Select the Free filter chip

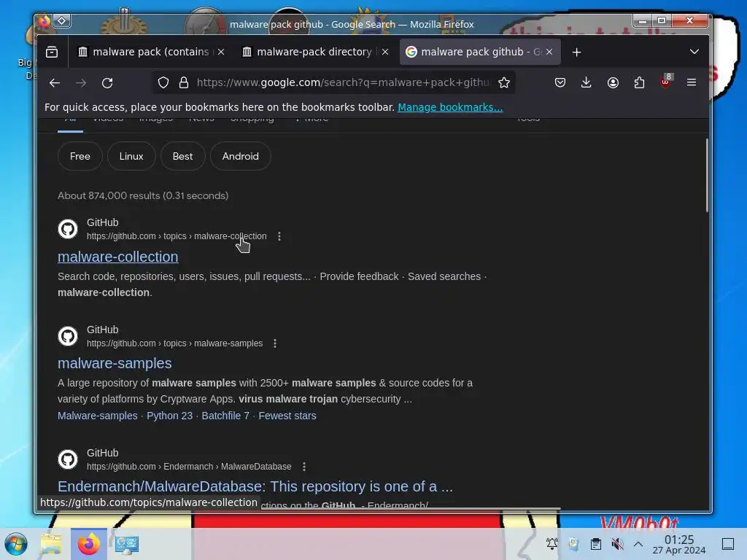(80, 156)
